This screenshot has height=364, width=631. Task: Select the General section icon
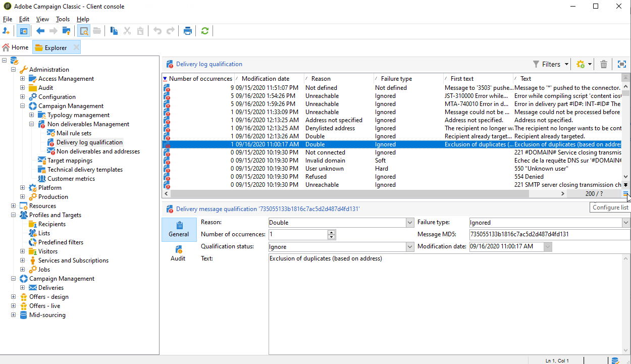(x=179, y=229)
